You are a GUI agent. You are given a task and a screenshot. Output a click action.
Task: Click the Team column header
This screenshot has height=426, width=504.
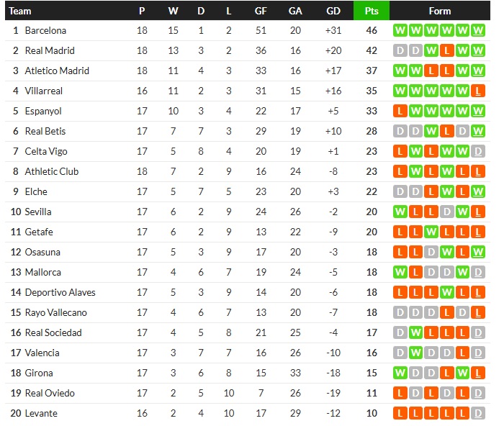pyautogui.click(x=20, y=11)
